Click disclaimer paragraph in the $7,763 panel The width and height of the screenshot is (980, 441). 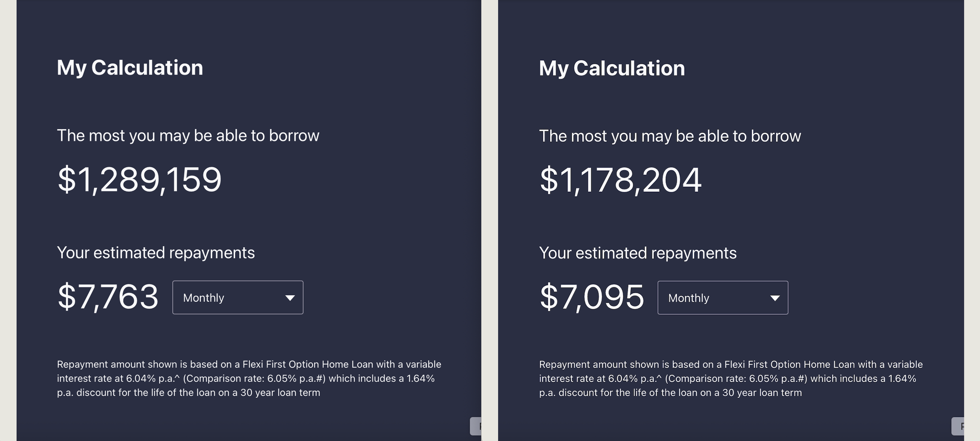pyautogui.click(x=249, y=378)
